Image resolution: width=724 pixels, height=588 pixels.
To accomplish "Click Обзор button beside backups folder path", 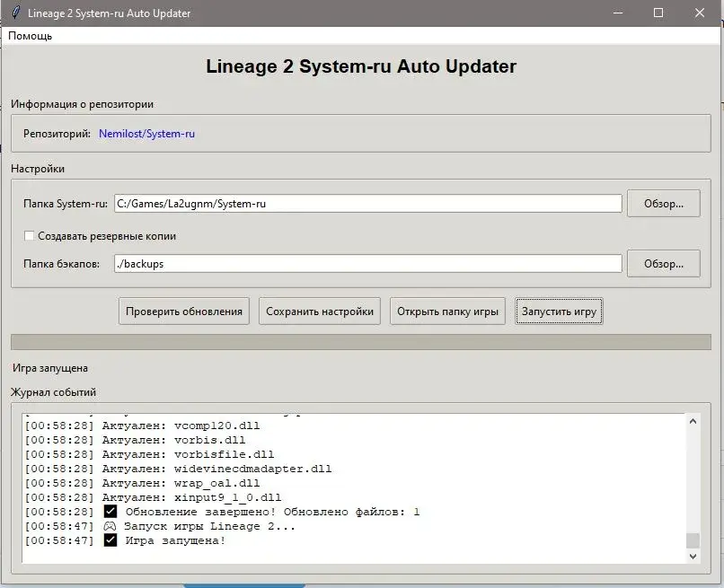I will [x=664, y=264].
